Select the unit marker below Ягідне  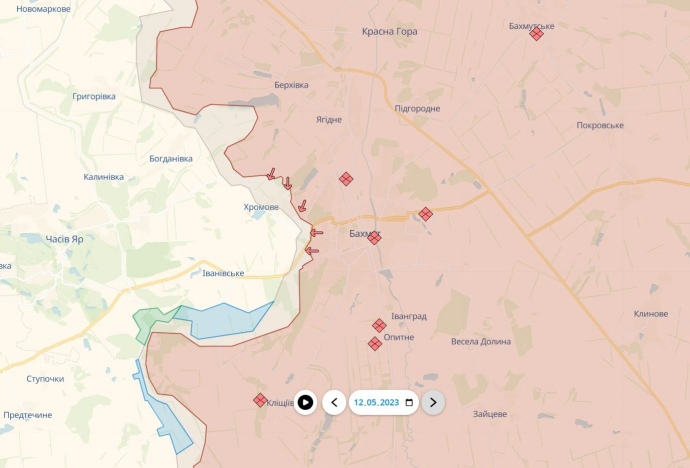[346, 179]
